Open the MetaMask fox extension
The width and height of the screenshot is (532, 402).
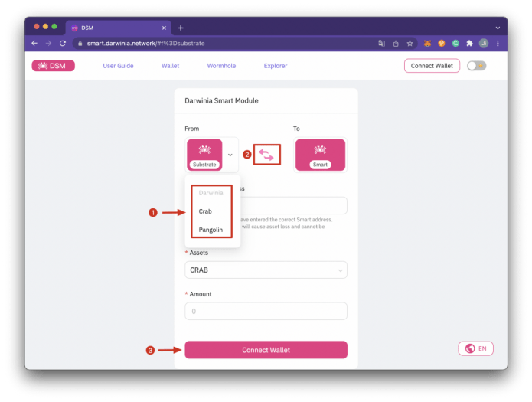(x=427, y=43)
